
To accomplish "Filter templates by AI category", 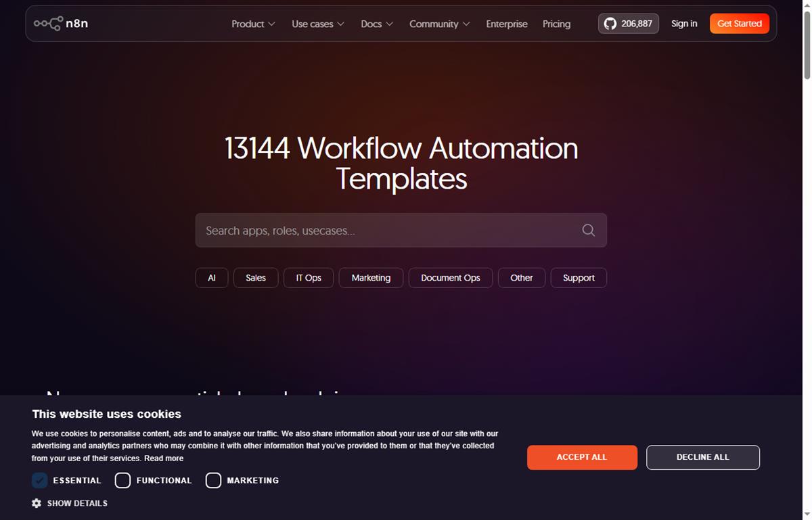I will pyautogui.click(x=212, y=278).
